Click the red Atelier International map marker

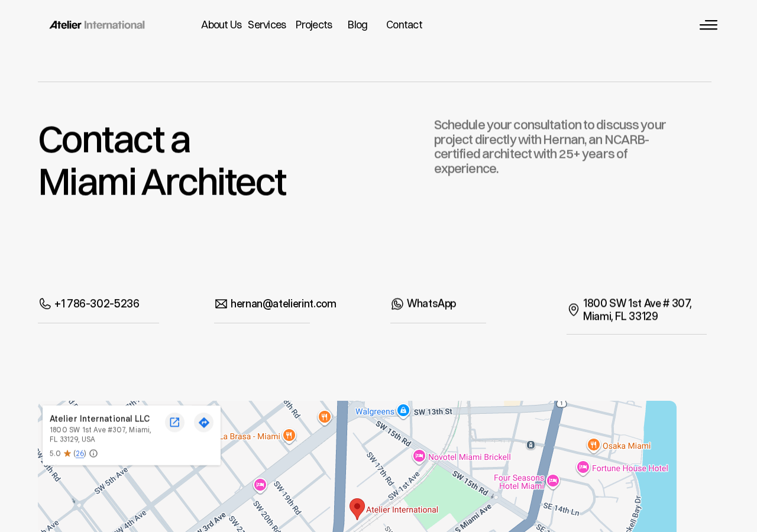[x=357, y=509]
